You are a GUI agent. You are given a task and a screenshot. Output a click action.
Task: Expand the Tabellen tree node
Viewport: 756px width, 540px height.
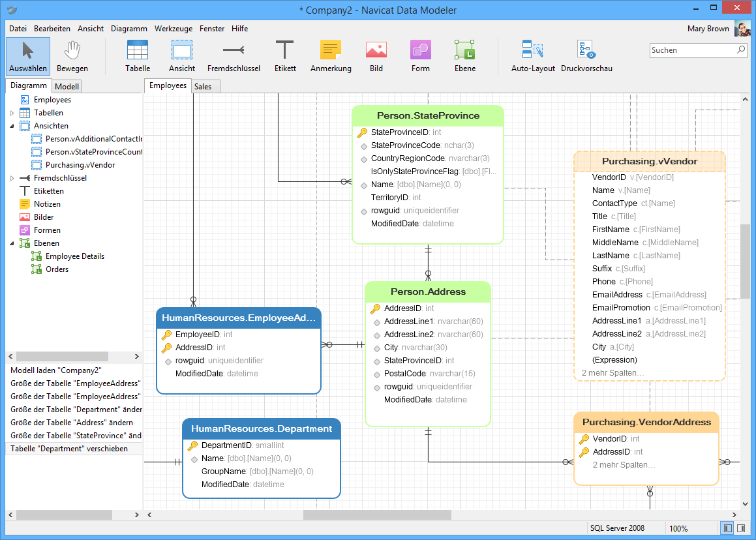[12, 112]
